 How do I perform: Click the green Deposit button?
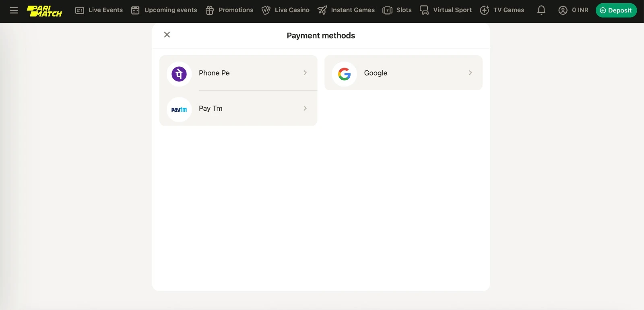[x=616, y=10]
